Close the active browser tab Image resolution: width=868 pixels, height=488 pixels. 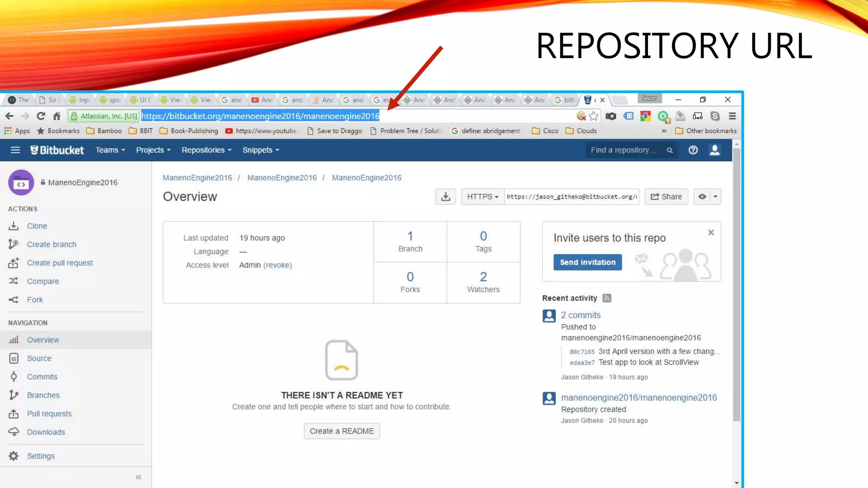tap(602, 100)
